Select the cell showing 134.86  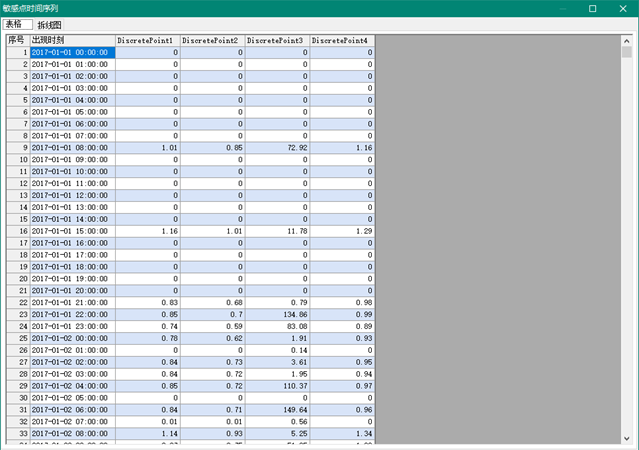click(x=277, y=316)
